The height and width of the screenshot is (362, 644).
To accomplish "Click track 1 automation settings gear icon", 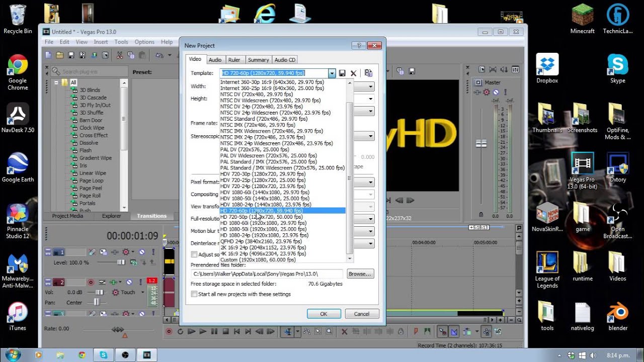I will (x=126, y=252).
